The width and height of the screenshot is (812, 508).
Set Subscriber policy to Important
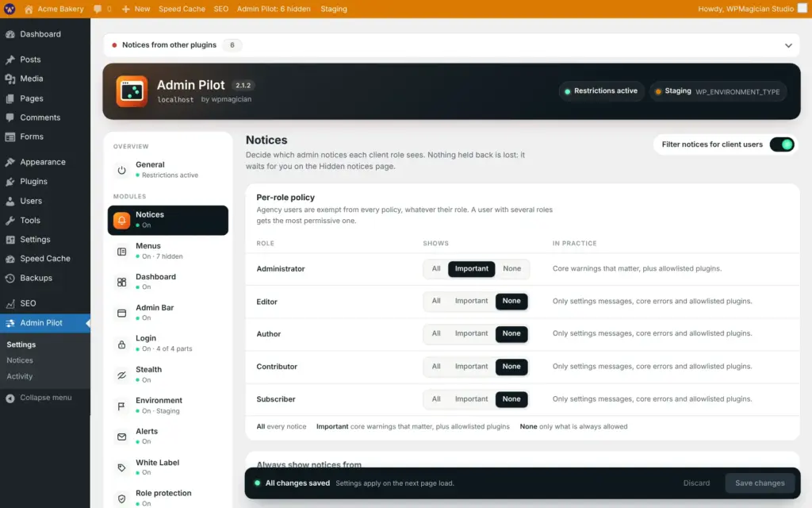tap(471, 399)
